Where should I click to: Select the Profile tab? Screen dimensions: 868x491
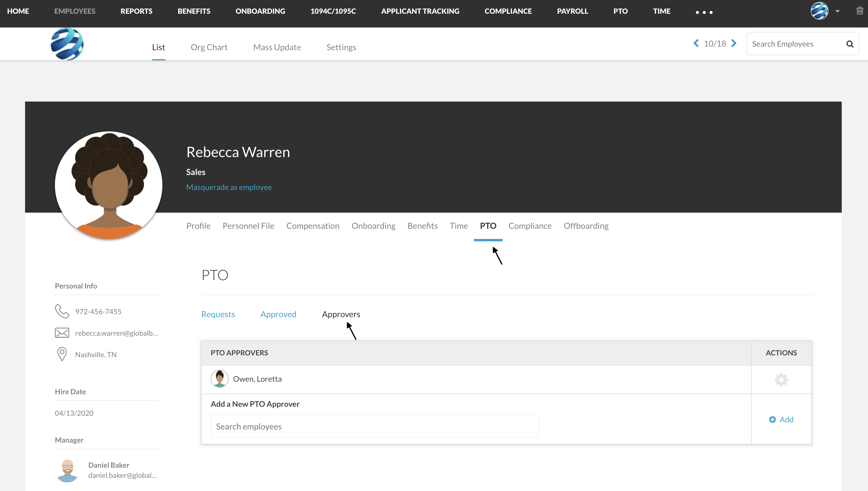[x=198, y=226]
